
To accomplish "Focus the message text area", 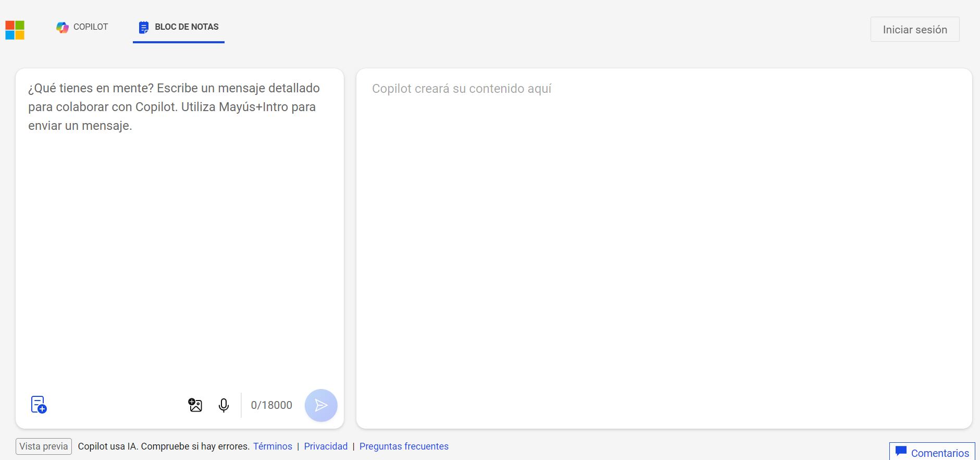I will tap(179, 229).
